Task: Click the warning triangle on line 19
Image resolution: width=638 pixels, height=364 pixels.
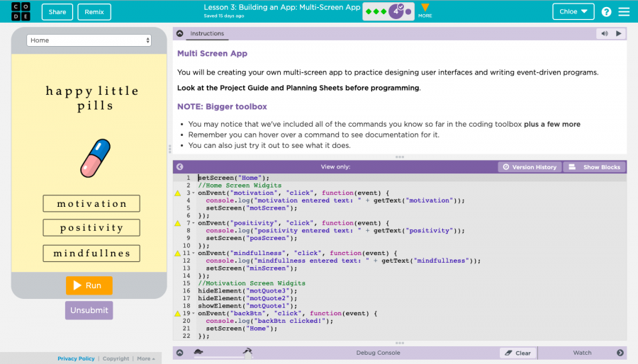Action: (177, 313)
